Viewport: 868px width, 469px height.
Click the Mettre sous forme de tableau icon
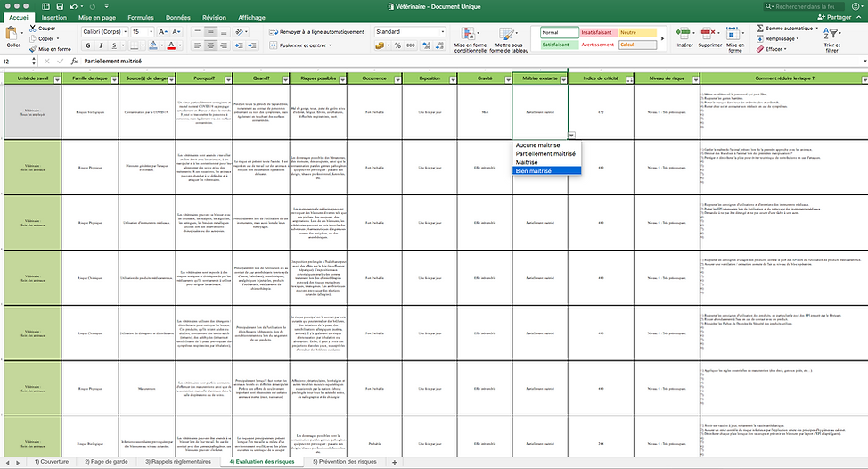507,35
